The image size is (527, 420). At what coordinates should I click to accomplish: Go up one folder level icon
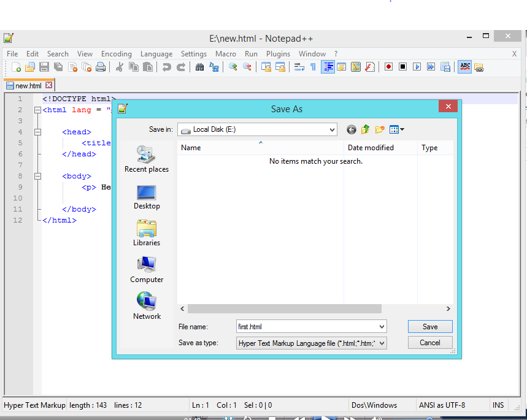coord(365,129)
